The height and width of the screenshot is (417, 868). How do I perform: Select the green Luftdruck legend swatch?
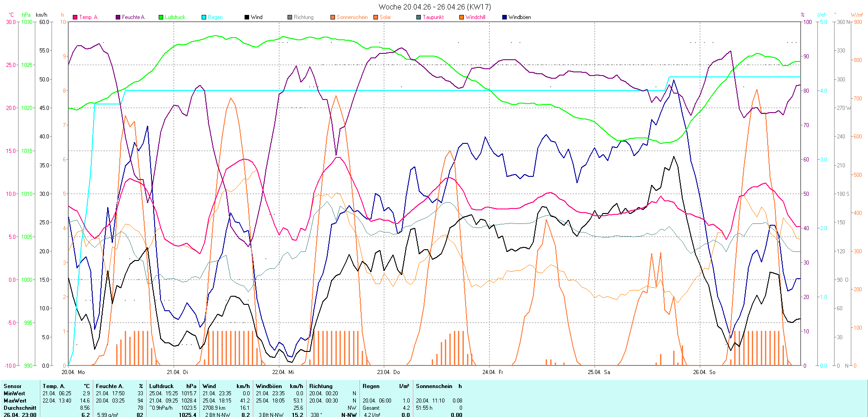click(x=161, y=17)
